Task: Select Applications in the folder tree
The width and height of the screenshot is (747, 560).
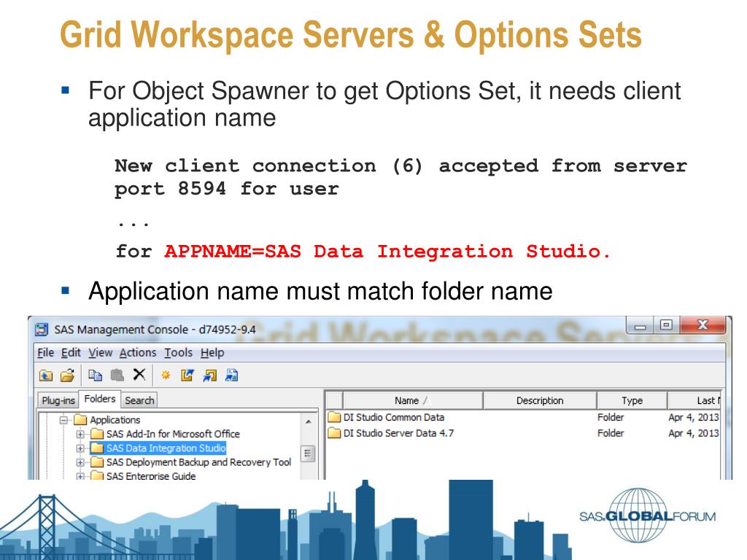Action: [x=115, y=419]
